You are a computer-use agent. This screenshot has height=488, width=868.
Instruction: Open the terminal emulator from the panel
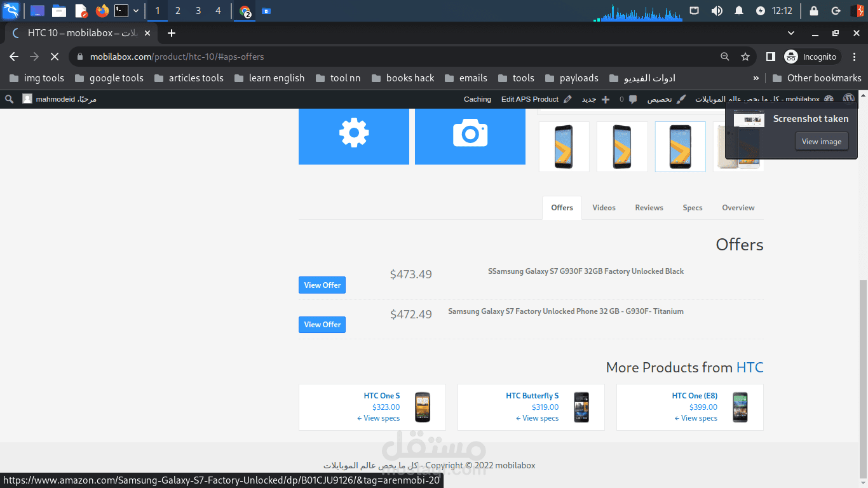click(x=121, y=11)
